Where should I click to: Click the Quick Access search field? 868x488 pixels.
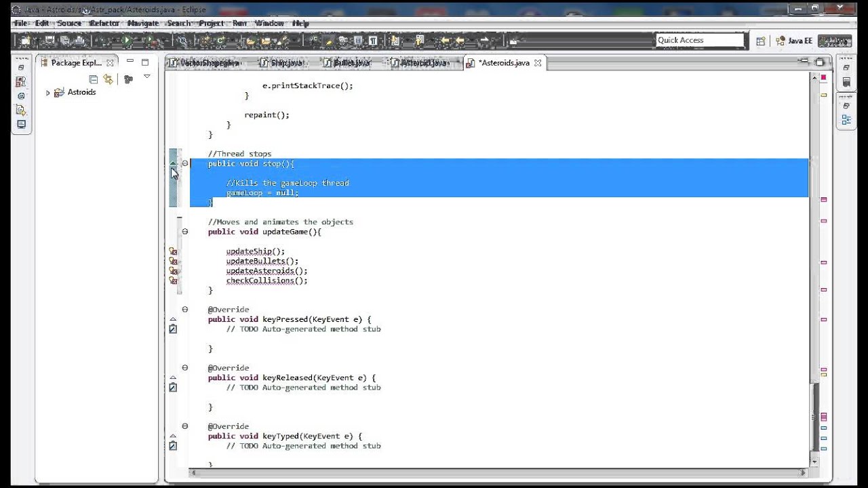coord(700,40)
